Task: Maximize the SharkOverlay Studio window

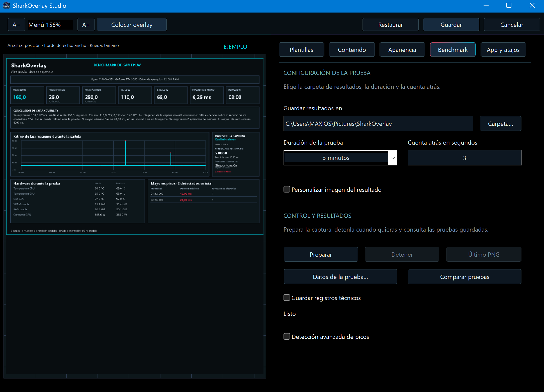Action: pyautogui.click(x=509, y=6)
